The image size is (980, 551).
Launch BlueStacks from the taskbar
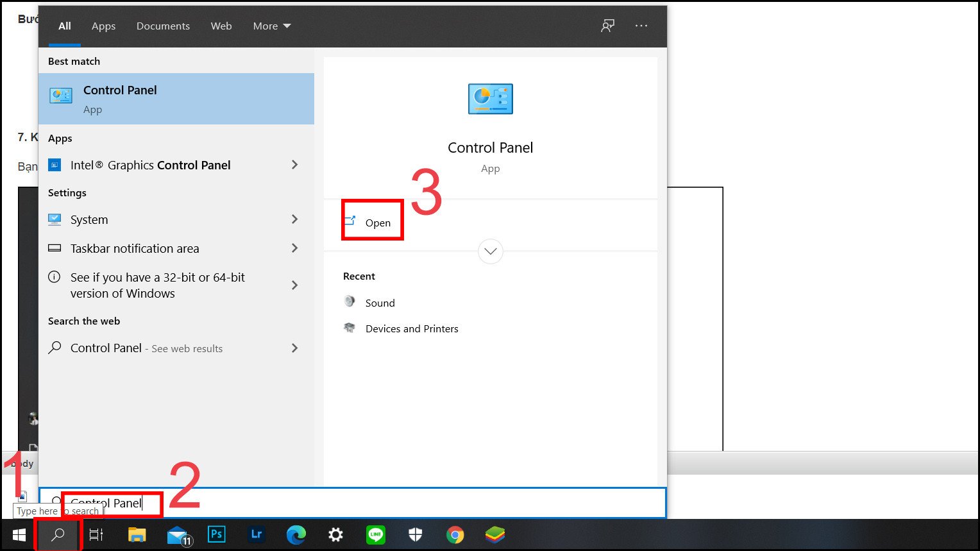[494, 534]
